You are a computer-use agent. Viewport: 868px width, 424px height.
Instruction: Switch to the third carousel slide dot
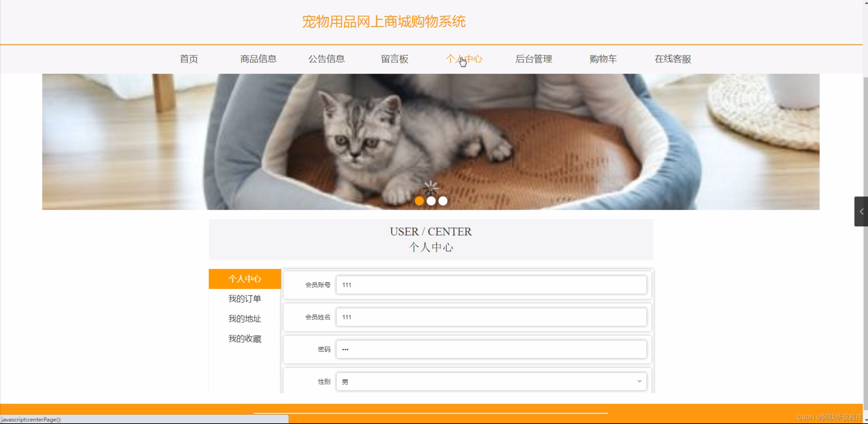(x=443, y=201)
